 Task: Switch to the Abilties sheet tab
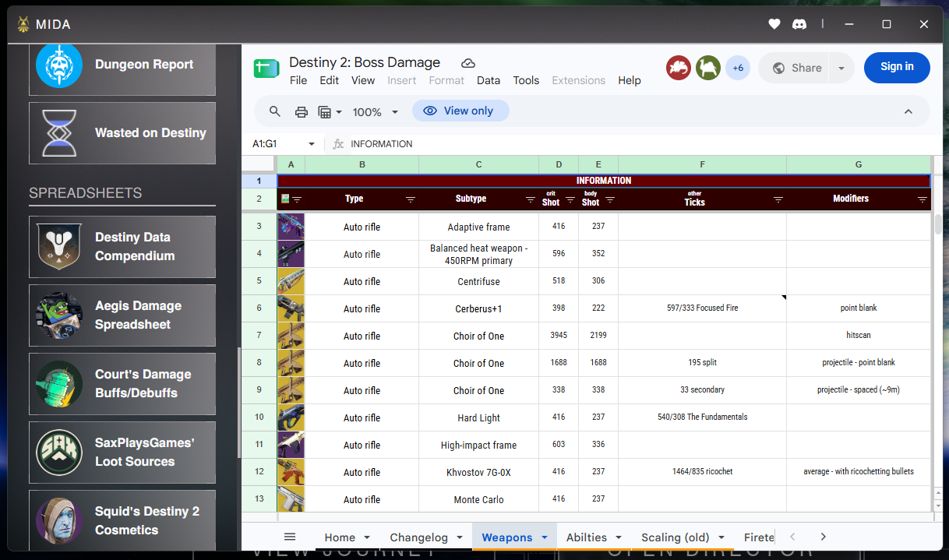pyautogui.click(x=594, y=537)
